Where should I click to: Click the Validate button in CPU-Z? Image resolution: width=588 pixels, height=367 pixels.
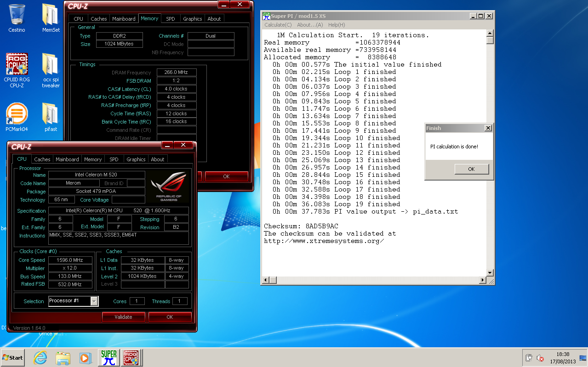[x=123, y=317]
